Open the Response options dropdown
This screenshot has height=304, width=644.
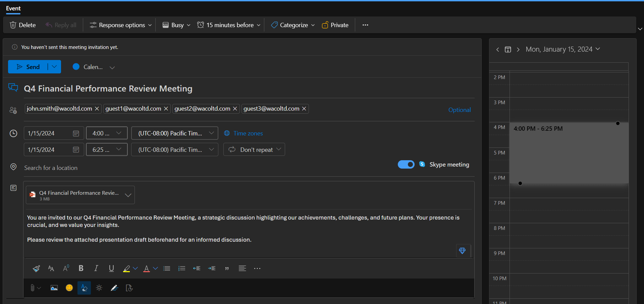(x=121, y=25)
